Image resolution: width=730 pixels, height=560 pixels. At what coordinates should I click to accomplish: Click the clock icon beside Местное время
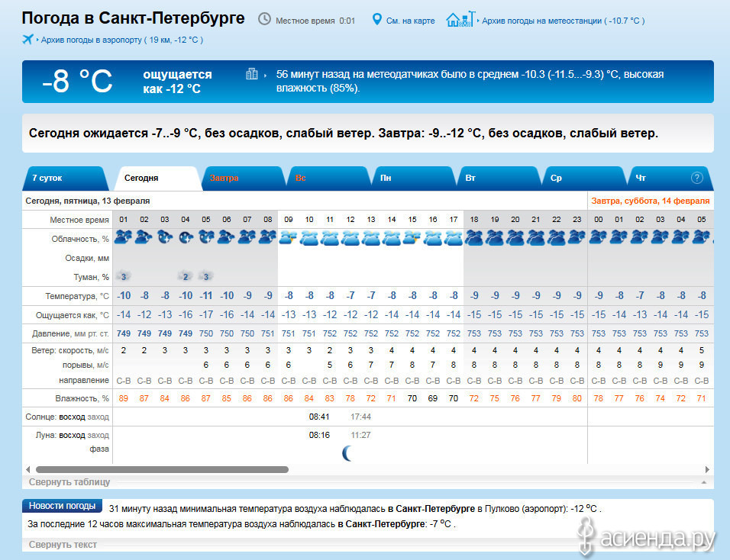264,19
